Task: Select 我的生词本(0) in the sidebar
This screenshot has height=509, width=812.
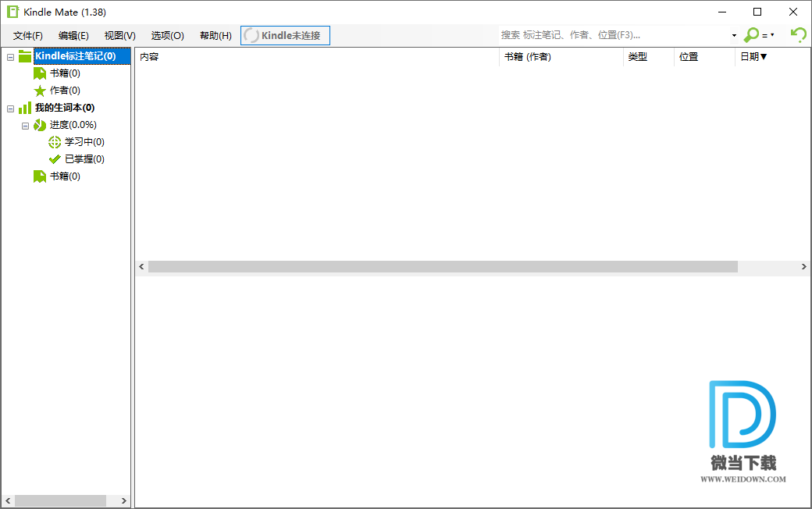Action: 65,108
